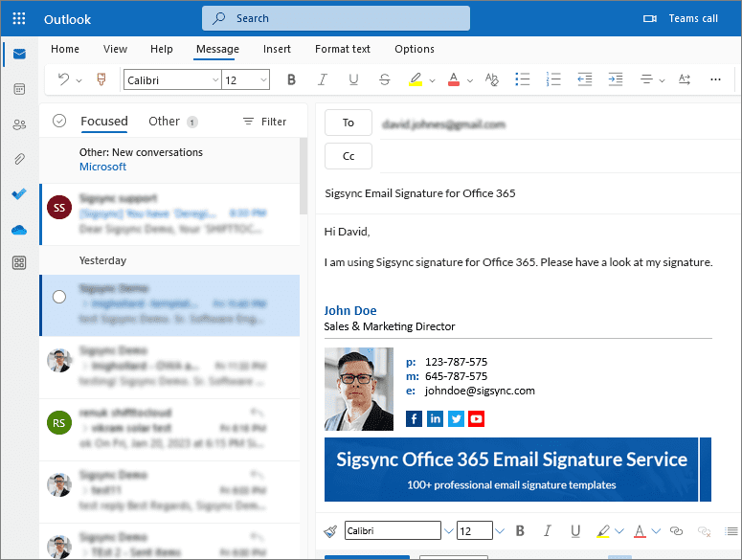Toggle bold in the ribbon toolbar
Image resolution: width=742 pixels, height=560 pixels.
(291, 79)
